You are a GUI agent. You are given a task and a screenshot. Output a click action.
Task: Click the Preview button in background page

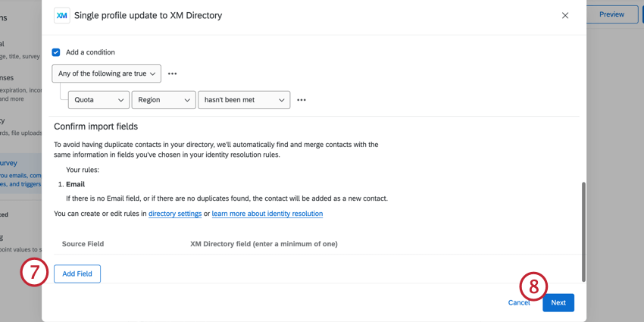611,14
